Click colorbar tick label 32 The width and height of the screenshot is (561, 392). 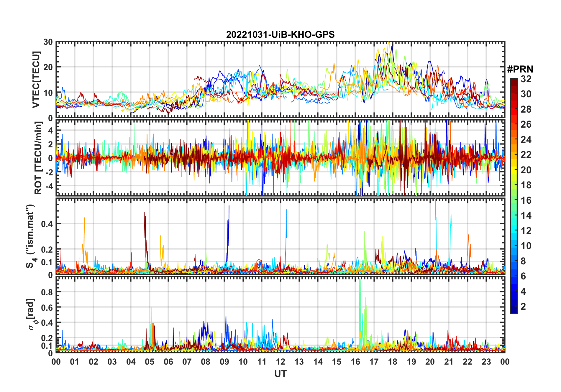click(x=526, y=79)
